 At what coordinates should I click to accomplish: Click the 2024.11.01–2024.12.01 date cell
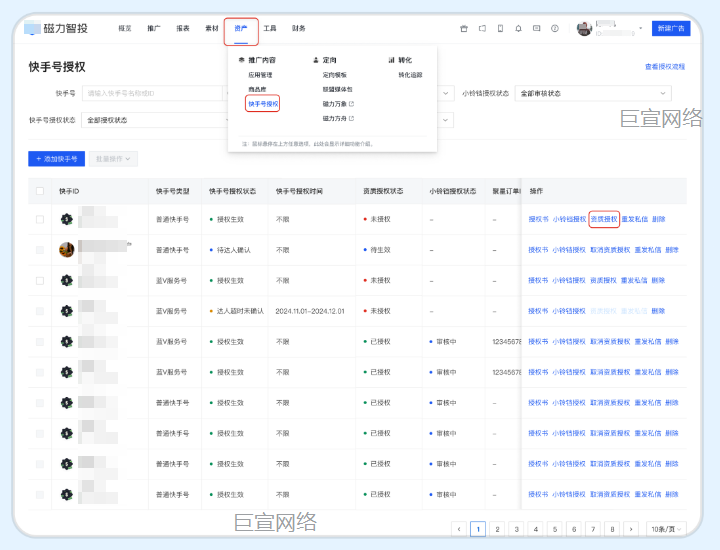pyautogui.click(x=310, y=311)
